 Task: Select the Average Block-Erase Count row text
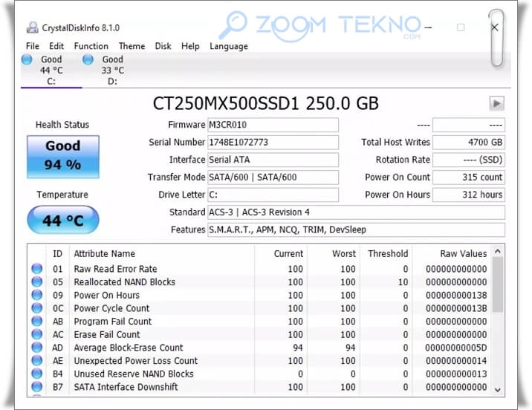129,348
